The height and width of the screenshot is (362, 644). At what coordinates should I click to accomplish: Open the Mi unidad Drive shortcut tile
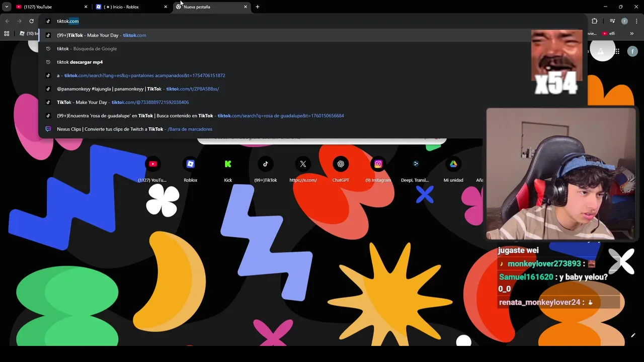(x=453, y=169)
